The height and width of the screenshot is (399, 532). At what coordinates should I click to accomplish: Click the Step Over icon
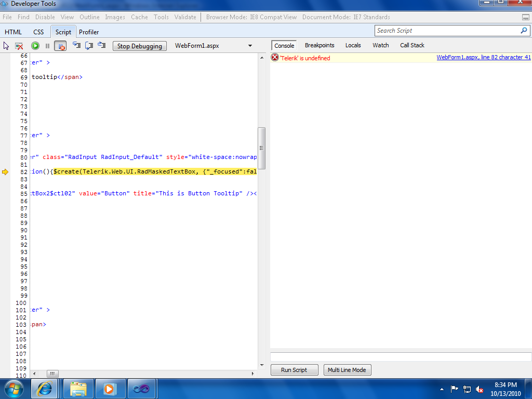pyautogui.click(x=89, y=46)
